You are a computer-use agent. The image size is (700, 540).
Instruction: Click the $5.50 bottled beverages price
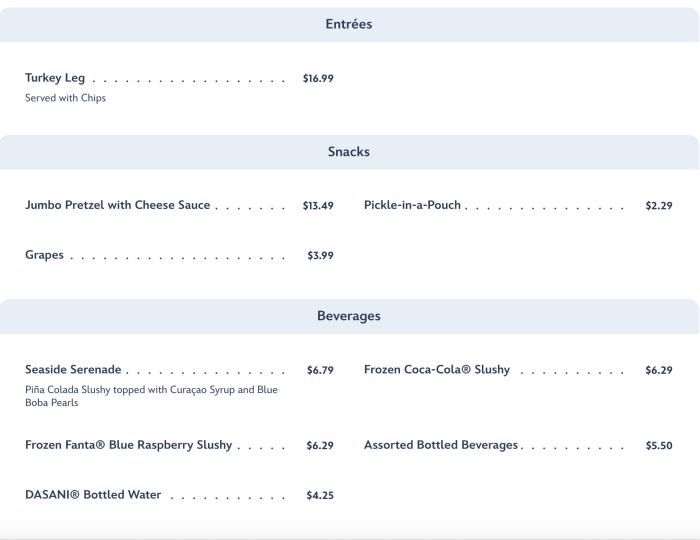click(x=659, y=446)
